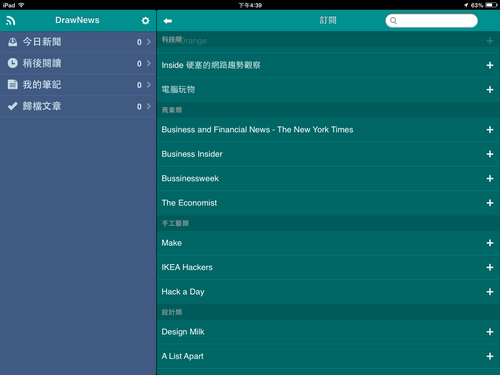The height and width of the screenshot is (375, 500).
Task: Select Make feed title
Action: click(x=172, y=243)
